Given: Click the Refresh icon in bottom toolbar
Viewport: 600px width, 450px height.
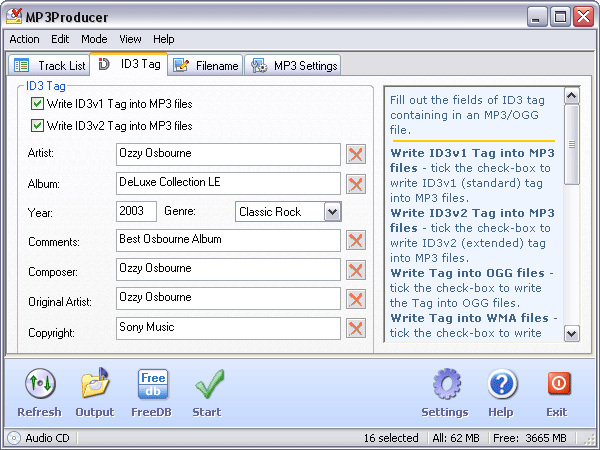Looking at the screenshot, I should (40, 384).
